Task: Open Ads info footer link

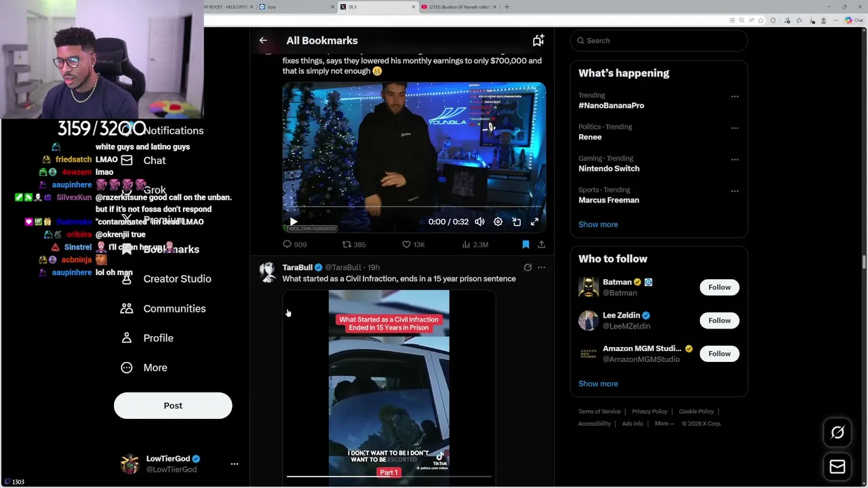Action: coord(633,424)
